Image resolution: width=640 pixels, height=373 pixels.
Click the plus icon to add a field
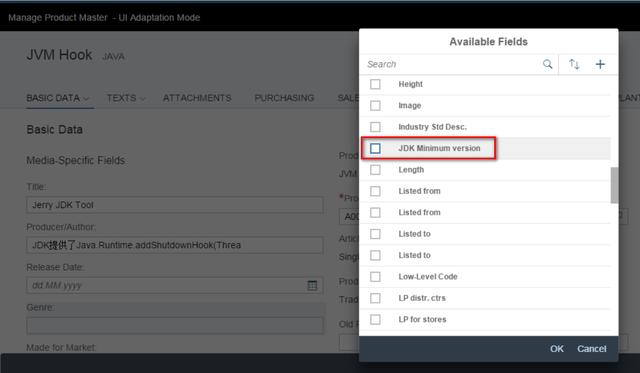click(600, 64)
